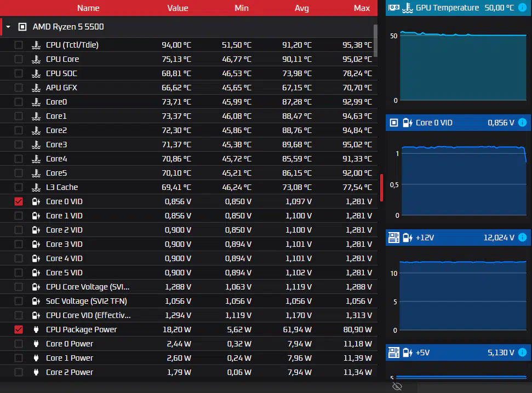The width and height of the screenshot is (532, 393).
Task: Click the plug icon of Core 2 Power
Action: pyautogui.click(x=36, y=372)
